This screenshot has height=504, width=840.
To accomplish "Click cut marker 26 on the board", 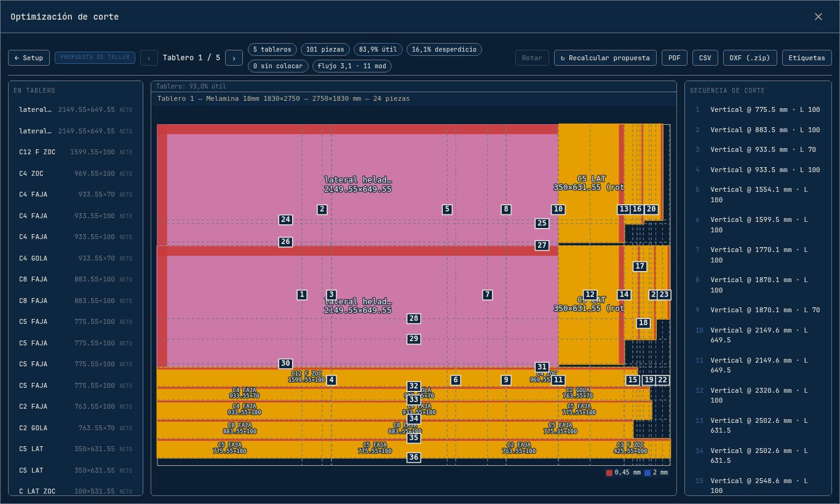I will pyautogui.click(x=285, y=242).
